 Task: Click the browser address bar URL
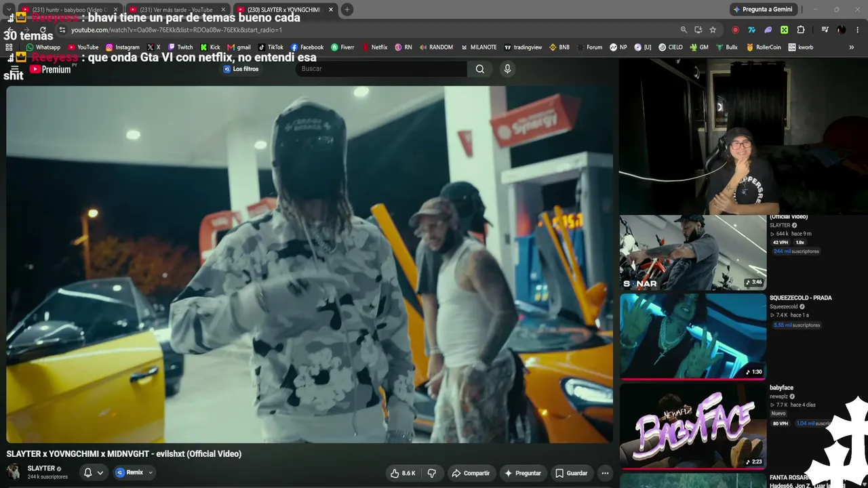(x=176, y=30)
